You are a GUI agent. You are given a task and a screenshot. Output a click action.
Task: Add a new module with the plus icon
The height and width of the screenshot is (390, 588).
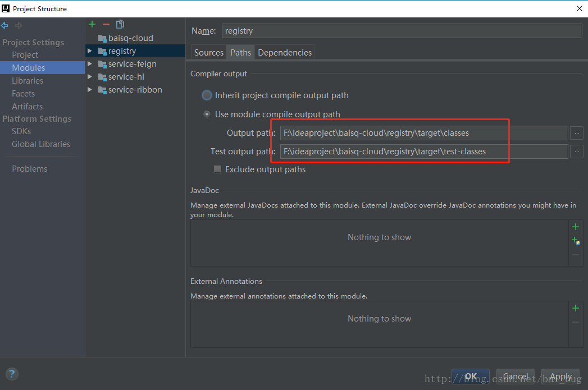click(92, 24)
